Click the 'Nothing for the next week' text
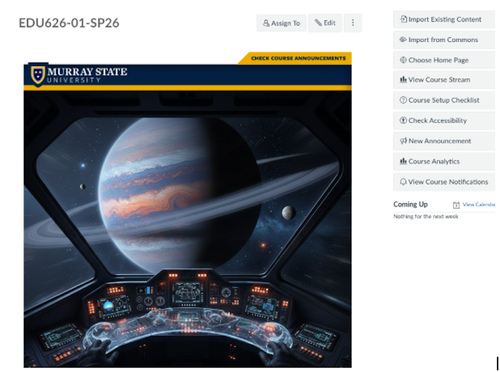The width and height of the screenshot is (500, 372). (426, 216)
